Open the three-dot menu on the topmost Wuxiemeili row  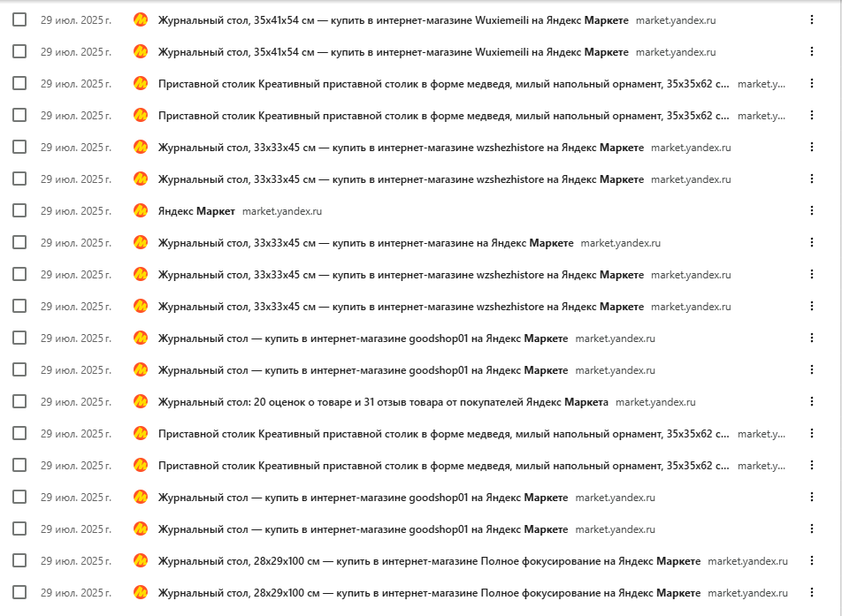pyautogui.click(x=811, y=20)
